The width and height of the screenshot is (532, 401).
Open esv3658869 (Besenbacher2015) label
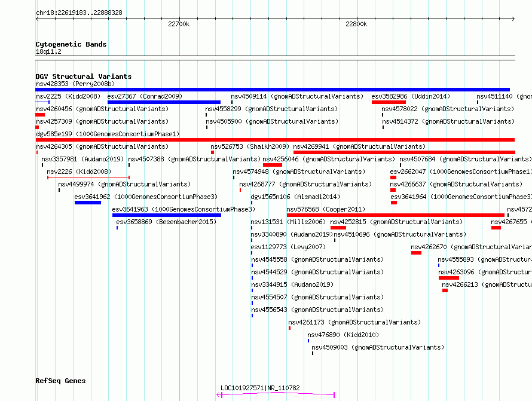point(166,222)
